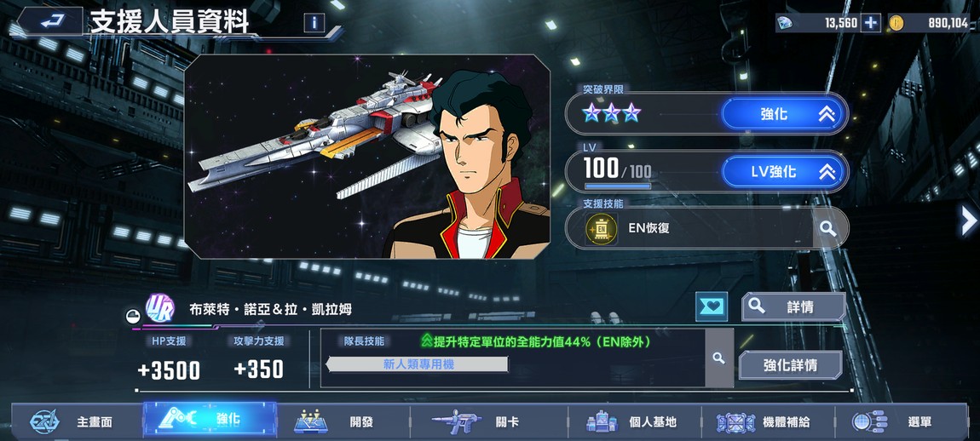Expand limit break 強化 option
Image resolution: width=980 pixels, height=441 pixels.
[x=784, y=114]
